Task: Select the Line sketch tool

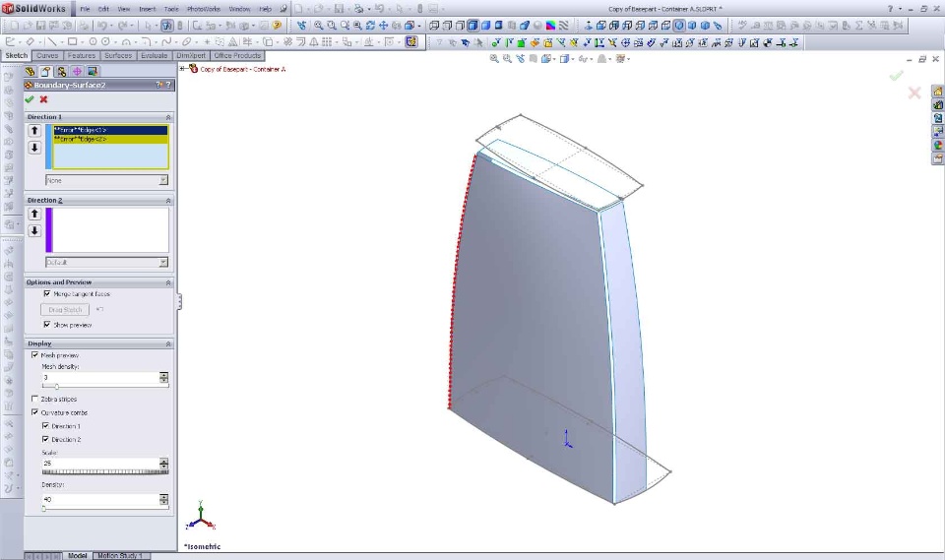Action: click(x=52, y=42)
